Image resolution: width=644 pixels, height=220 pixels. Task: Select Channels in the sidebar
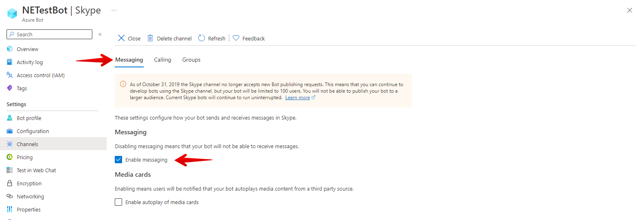point(53,144)
